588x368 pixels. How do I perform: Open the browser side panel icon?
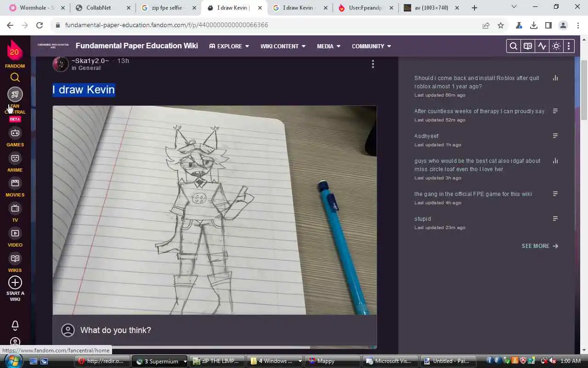(548, 25)
